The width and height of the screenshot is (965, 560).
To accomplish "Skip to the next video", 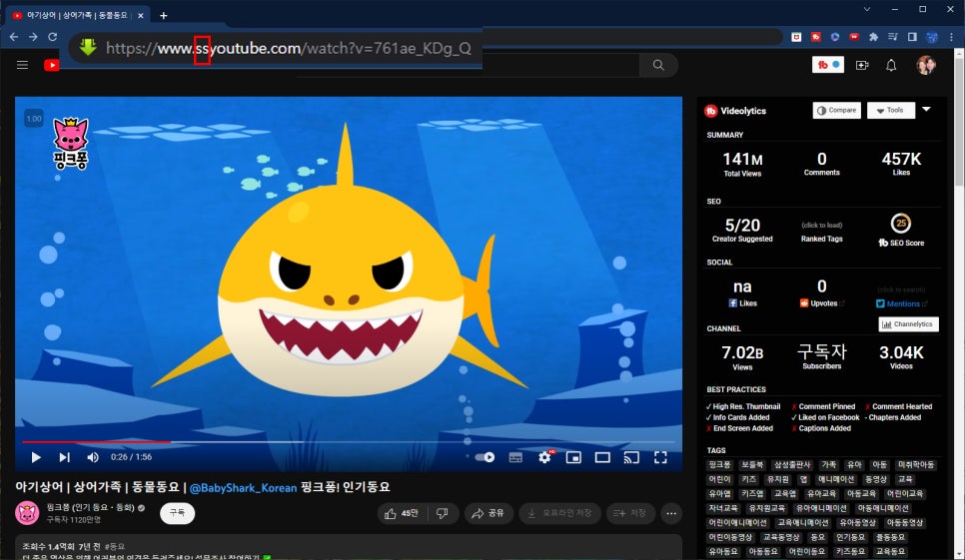I will (x=64, y=457).
